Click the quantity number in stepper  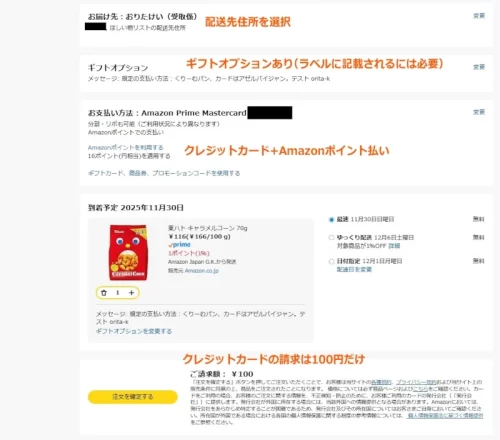pos(117,293)
